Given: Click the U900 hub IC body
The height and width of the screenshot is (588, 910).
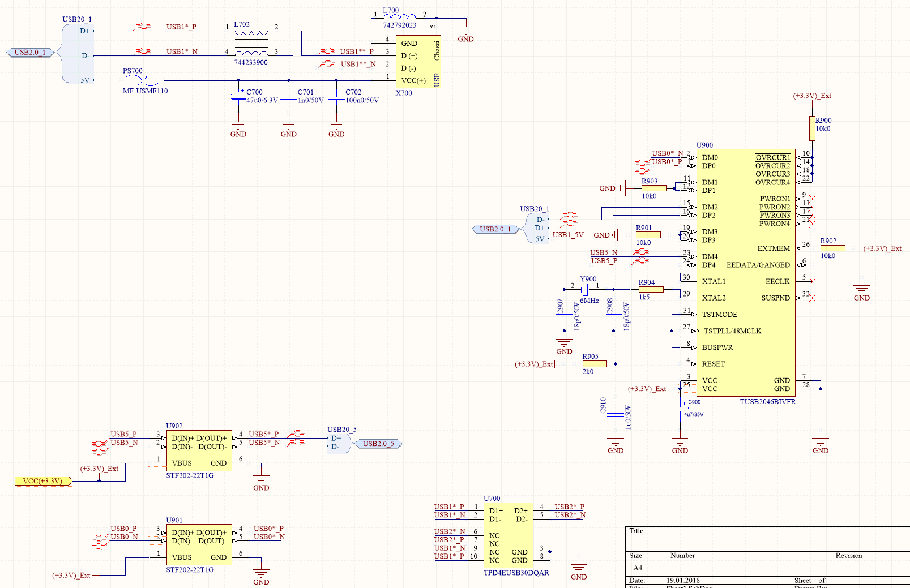Looking at the screenshot, I should [746, 273].
